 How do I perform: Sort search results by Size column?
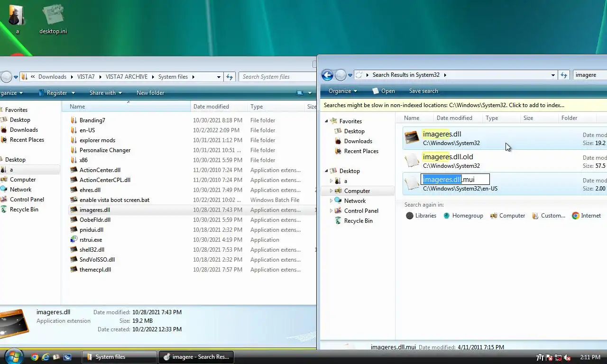click(x=539, y=118)
